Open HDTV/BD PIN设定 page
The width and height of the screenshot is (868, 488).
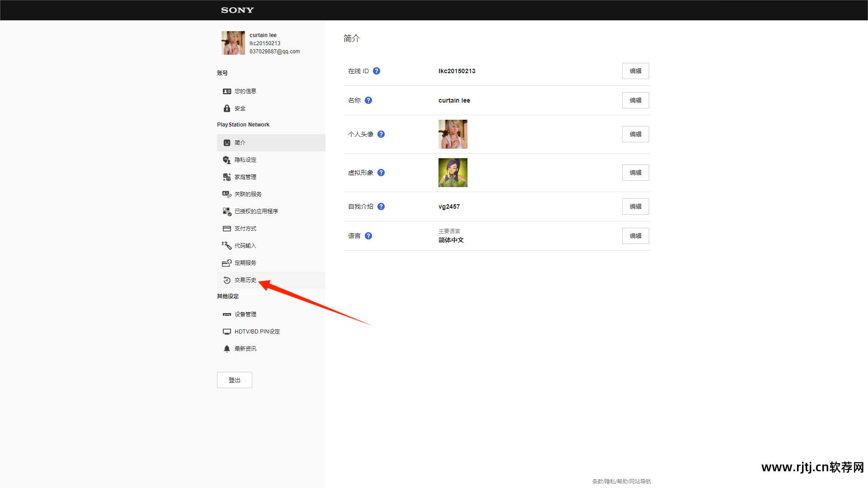coord(257,332)
